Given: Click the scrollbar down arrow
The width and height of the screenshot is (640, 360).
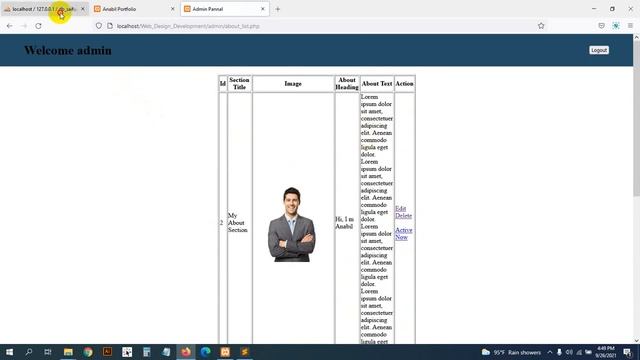Looking at the screenshot, I should [x=636, y=340].
